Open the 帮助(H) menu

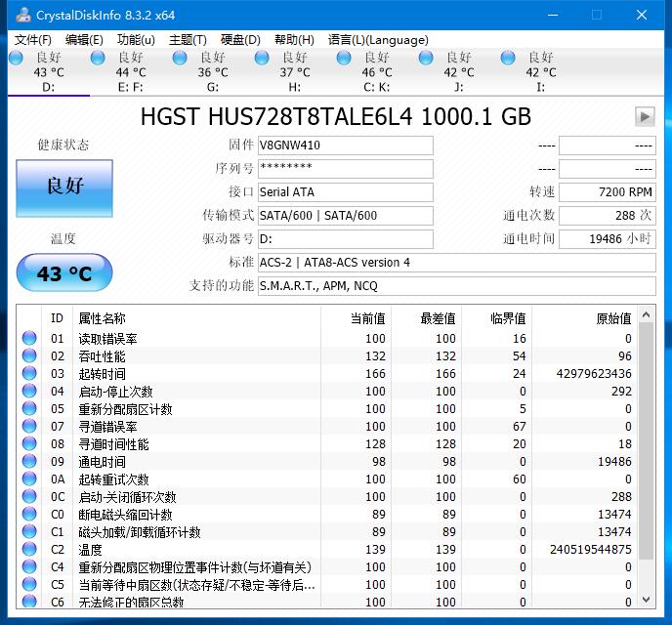pyautogui.click(x=294, y=40)
